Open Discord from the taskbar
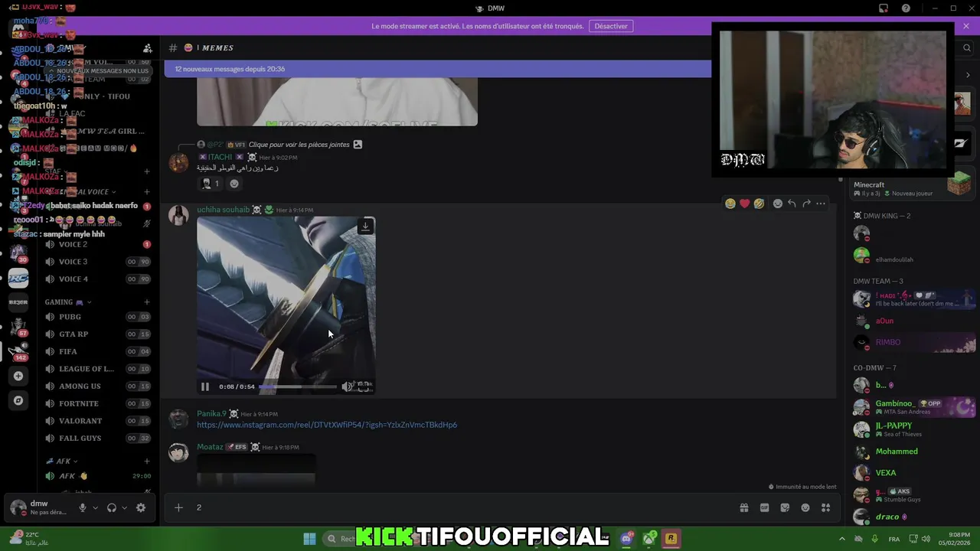Viewport: 980px width, 551px height. pyautogui.click(x=627, y=539)
